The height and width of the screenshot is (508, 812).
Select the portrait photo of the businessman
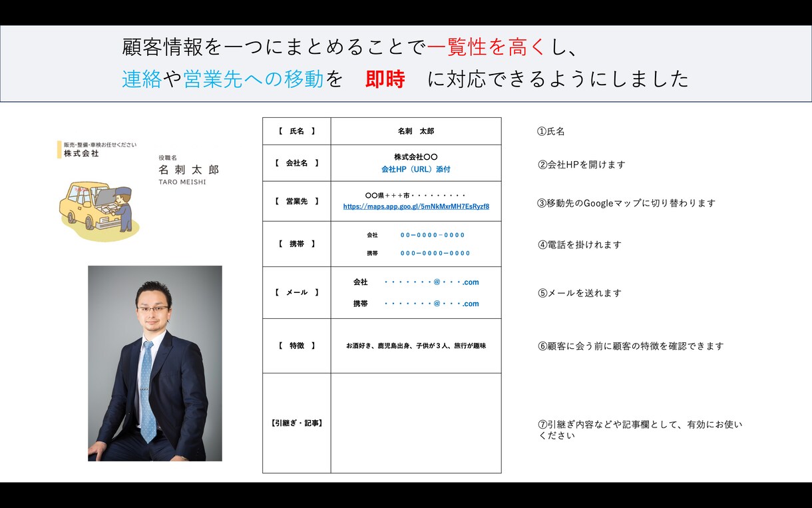(x=155, y=364)
